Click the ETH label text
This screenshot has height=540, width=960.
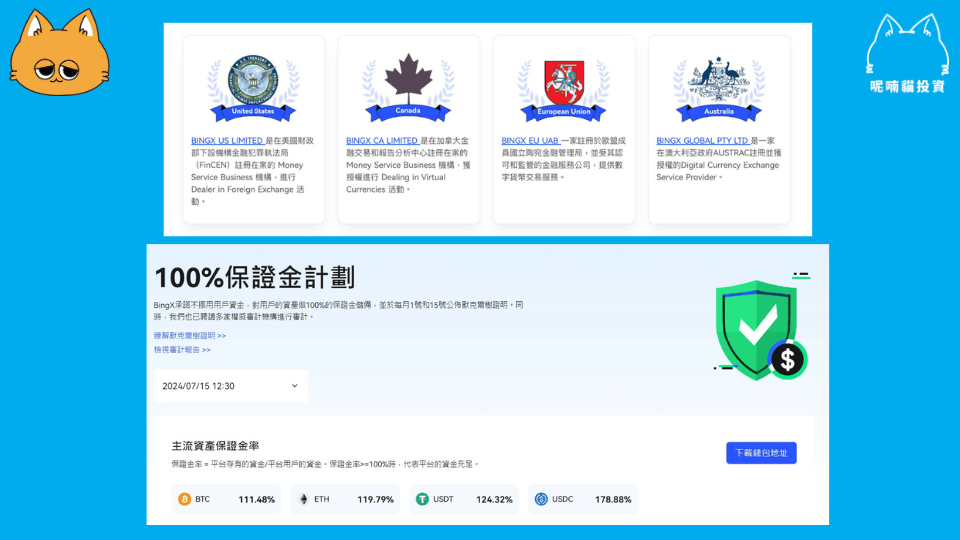pyautogui.click(x=321, y=499)
